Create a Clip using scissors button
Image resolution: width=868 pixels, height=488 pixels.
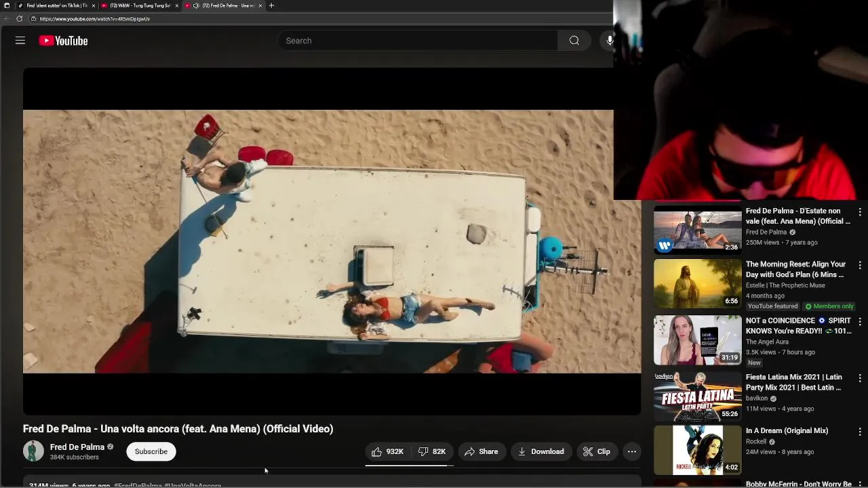pos(597,451)
